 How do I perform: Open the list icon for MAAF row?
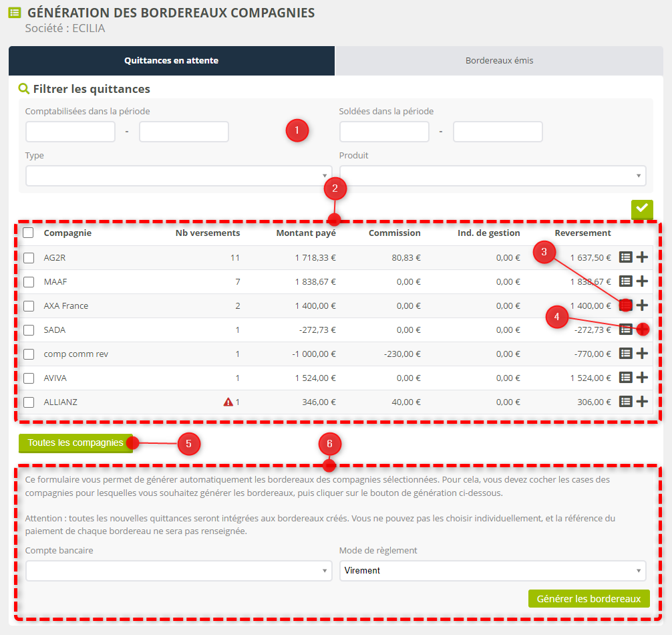pyautogui.click(x=625, y=281)
